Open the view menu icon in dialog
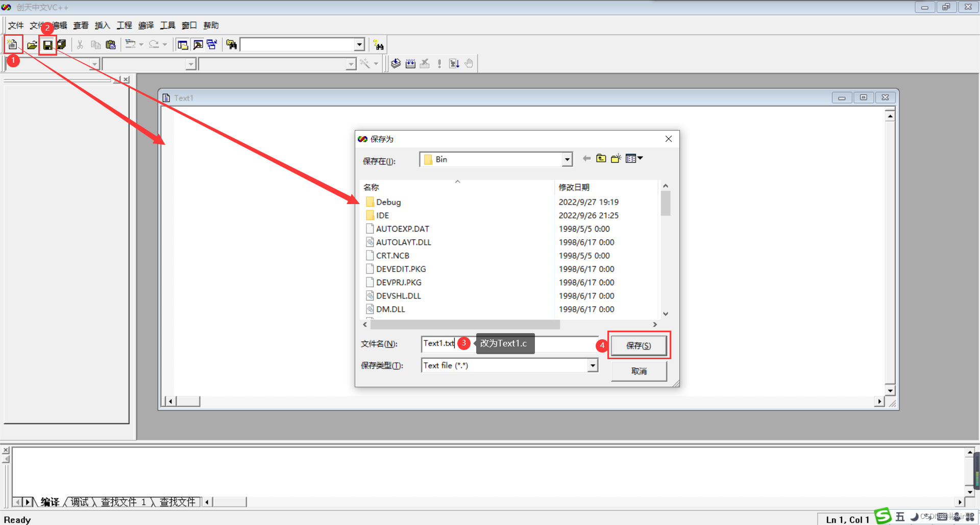Screen dimensions: 980x525 pos(634,159)
